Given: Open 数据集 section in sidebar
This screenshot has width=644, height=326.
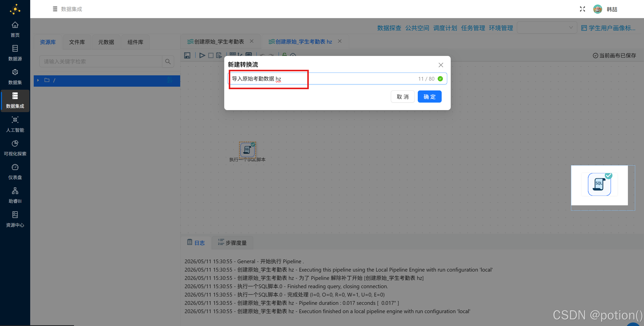Looking at the screenshot, I should pos(15,77).
